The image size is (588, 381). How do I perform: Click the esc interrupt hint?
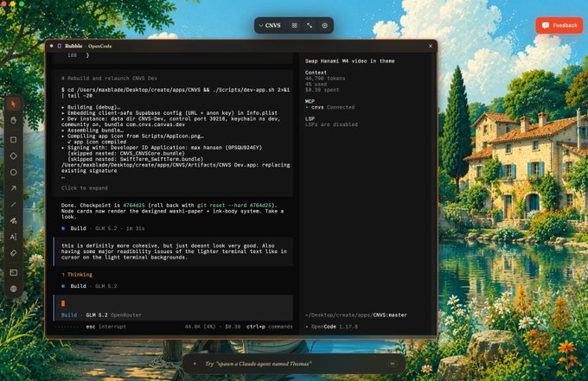tap(106, 327)
